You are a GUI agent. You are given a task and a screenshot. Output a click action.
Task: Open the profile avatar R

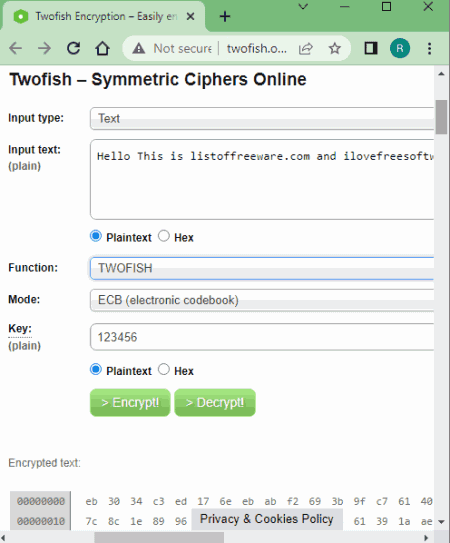[400, 48]
